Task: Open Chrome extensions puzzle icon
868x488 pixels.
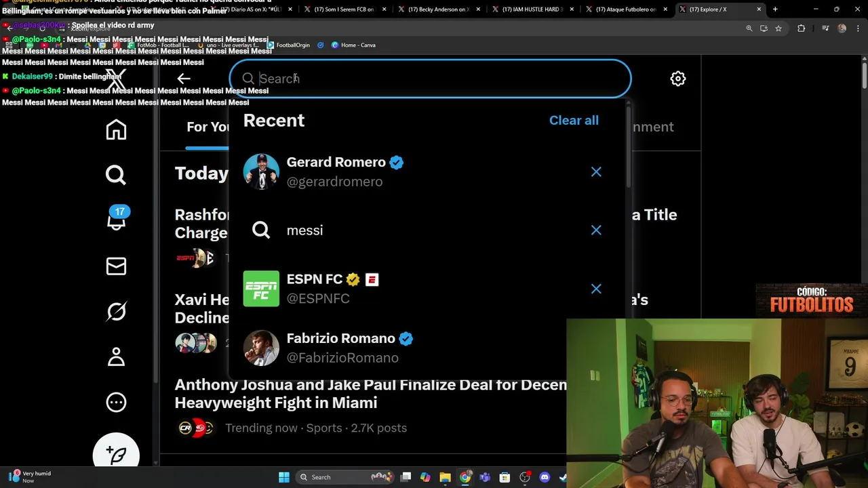Action: (x=802, y=28)
